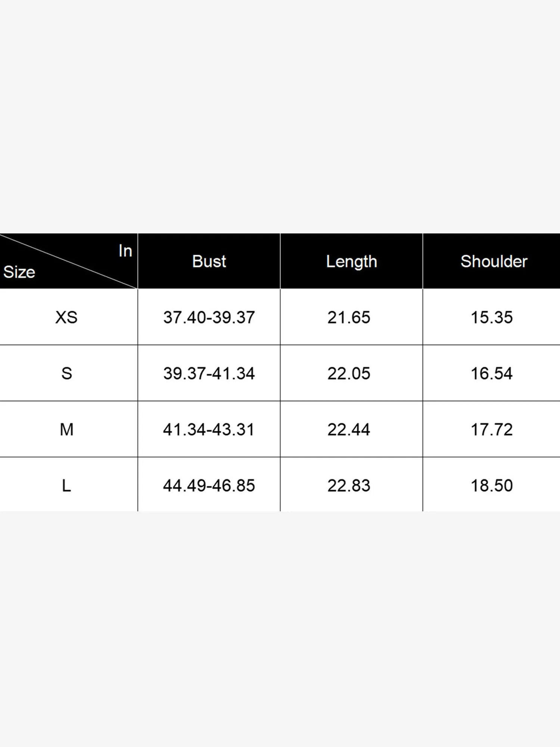Select the L size row label
This screenshot has height=747, width=560.
pyautogui.click(x=66, y=486)
